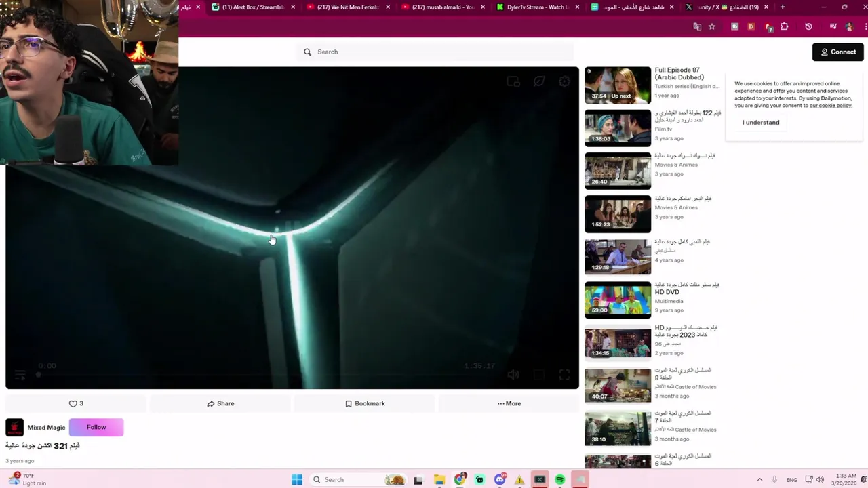Bookmark the current page with the star icon
Screen dimensions: 868x488
(x=712, y=26)
